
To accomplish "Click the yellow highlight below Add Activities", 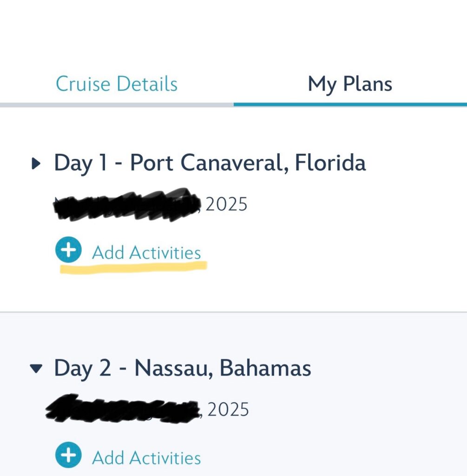I will click(x=133, y=267).
